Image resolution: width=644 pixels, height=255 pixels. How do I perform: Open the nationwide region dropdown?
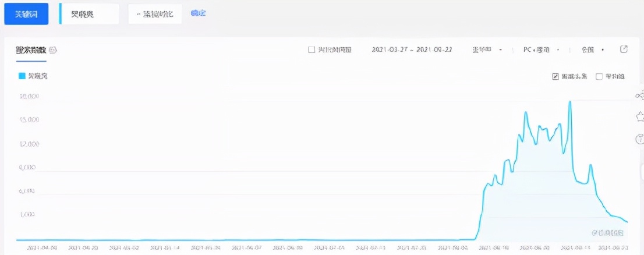tap(592, 50)
